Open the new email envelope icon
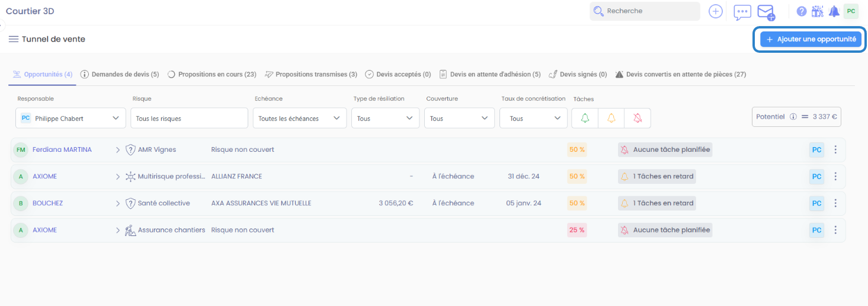 click(x=766, y=12)
